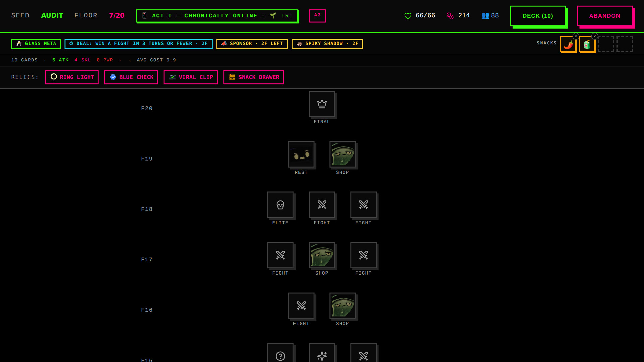Click the 6 ATK deck stat

[x=60, y=60]
